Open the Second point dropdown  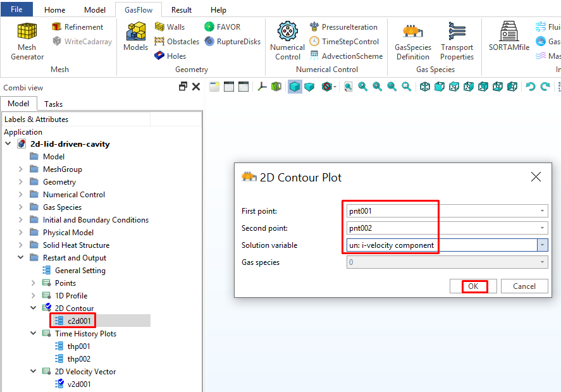tap(542, 228)
